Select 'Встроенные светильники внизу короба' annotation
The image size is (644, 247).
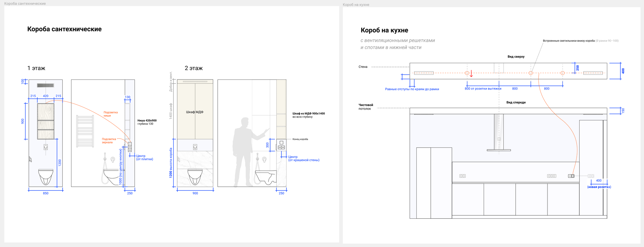(569, 41)
